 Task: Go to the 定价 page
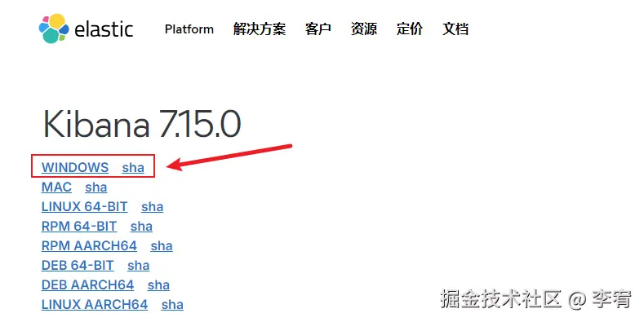click(410, 29)
